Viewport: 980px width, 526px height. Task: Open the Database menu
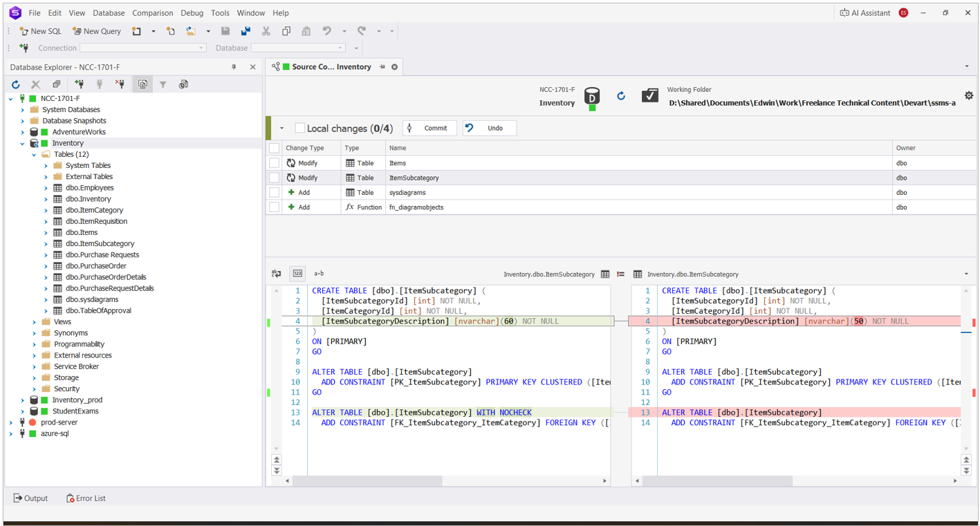pyautogui.click(x=109, y=12)
